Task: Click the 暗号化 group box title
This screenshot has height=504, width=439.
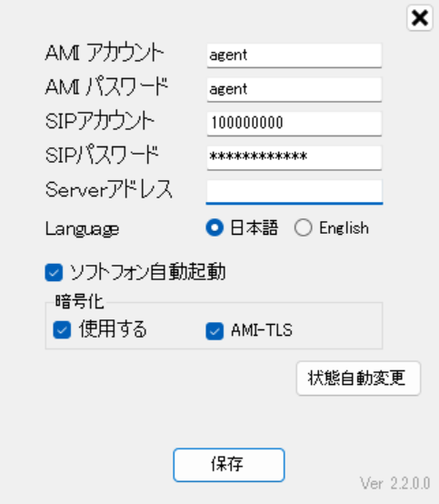Action: click(x=79, y=301)
